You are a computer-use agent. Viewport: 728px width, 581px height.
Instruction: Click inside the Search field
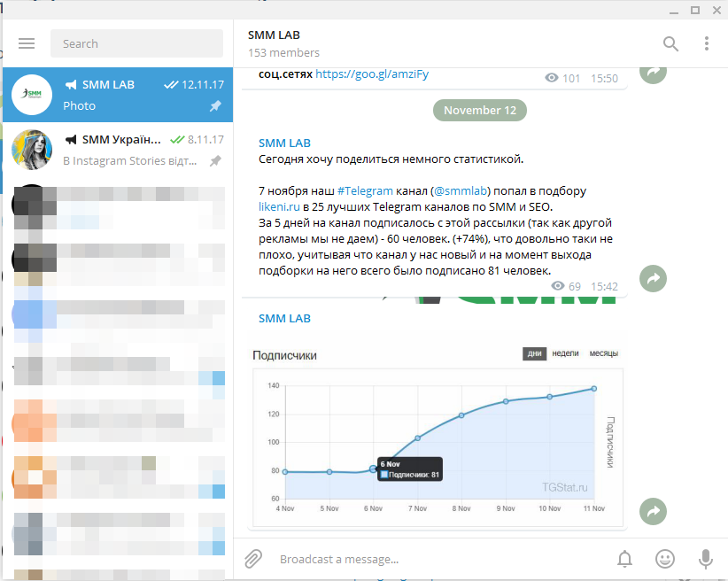(x=136, y=43)
